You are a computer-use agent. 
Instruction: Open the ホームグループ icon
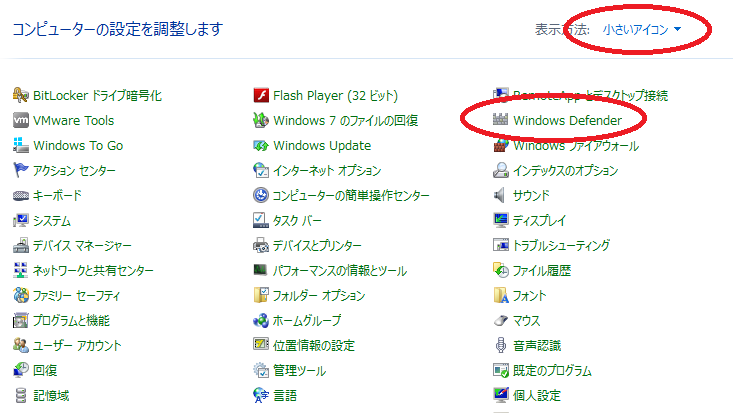pos(261,320)
